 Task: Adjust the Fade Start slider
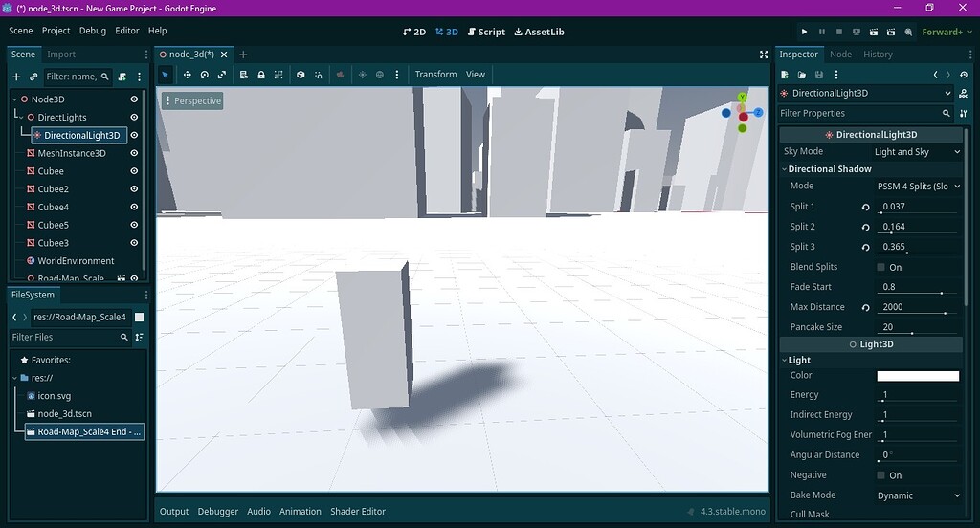click(918, 293)
